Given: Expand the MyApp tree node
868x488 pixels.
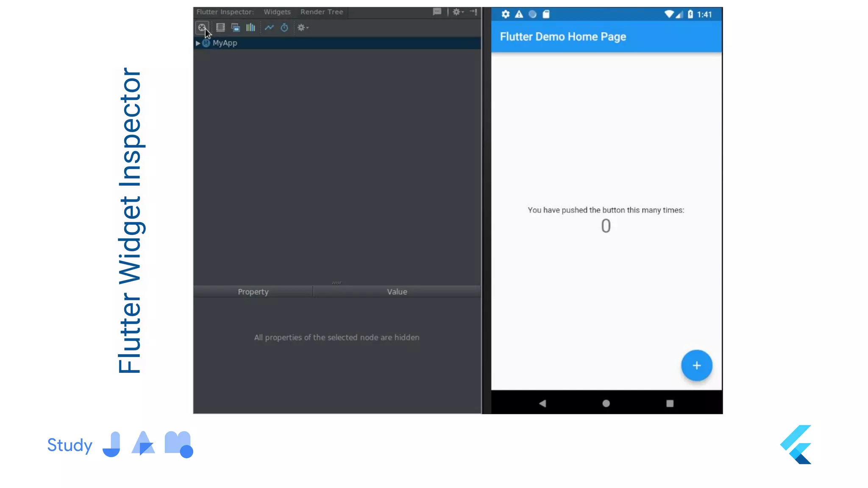Looking at the screenshot, I should click(x=198, y=43).
